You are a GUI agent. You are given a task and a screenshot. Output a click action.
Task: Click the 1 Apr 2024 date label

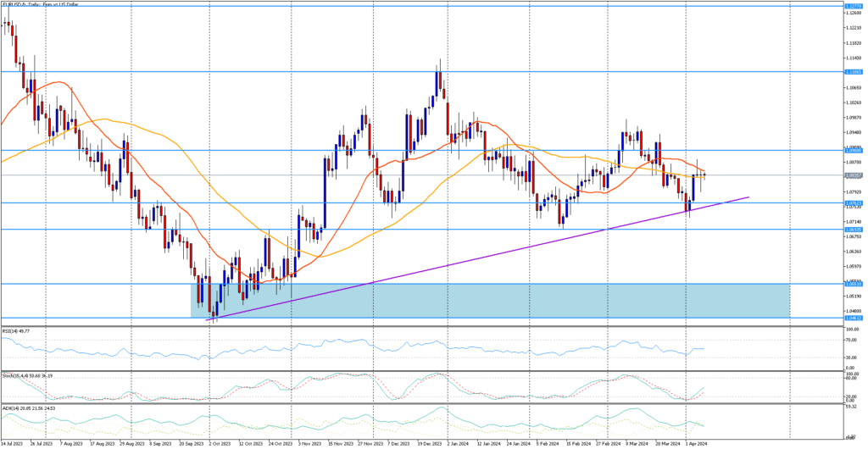click(695, 443)
